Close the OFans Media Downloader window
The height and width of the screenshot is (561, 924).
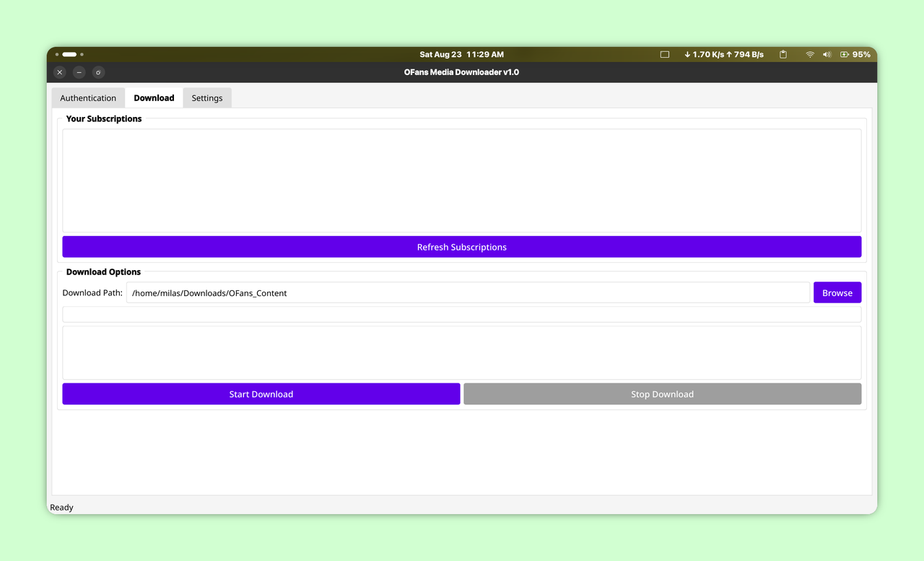(x=60, y=72)
